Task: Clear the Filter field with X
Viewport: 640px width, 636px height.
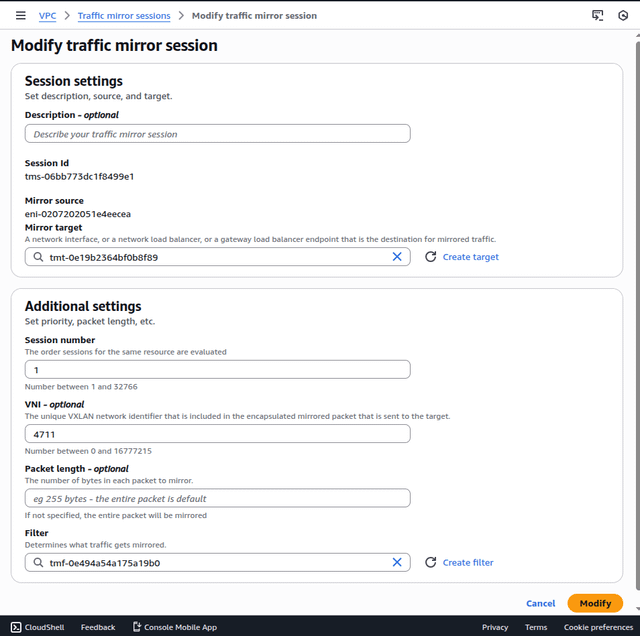Action: click(397, 563)
